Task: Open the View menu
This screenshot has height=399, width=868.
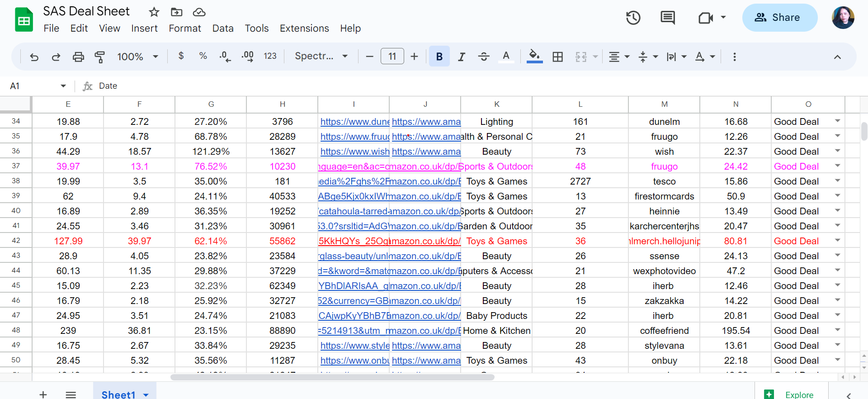Action: pos(110,28)
